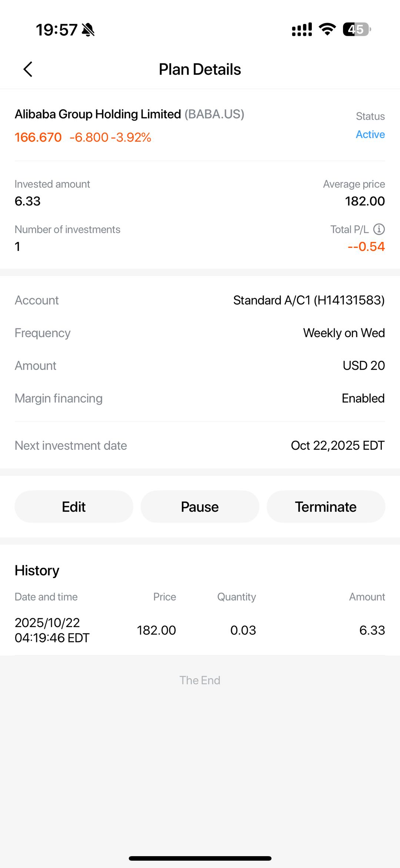Viewport: 400px width, 868px height.
Task: Tap the battery indicator icon
Action: (356, 29)
